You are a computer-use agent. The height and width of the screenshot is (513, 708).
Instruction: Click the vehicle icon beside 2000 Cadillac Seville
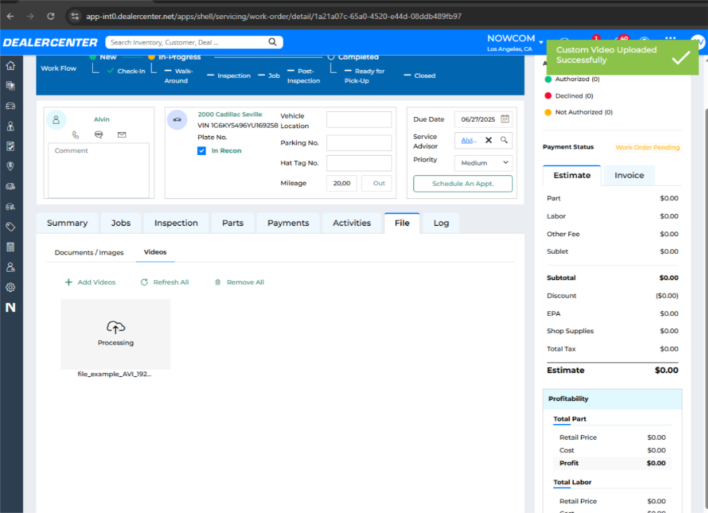click(177, 120)
